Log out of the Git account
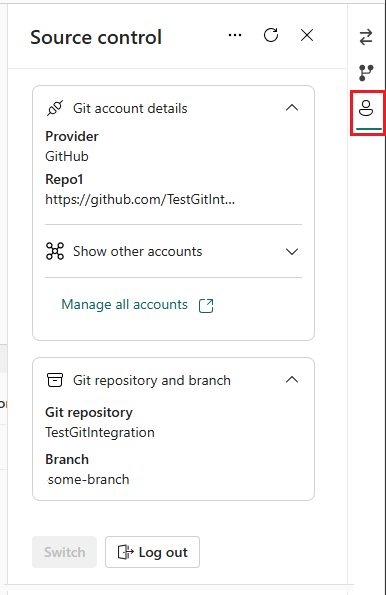Image resolution: width=386 pixels, height=595 pixels. (x=152, y=552)
